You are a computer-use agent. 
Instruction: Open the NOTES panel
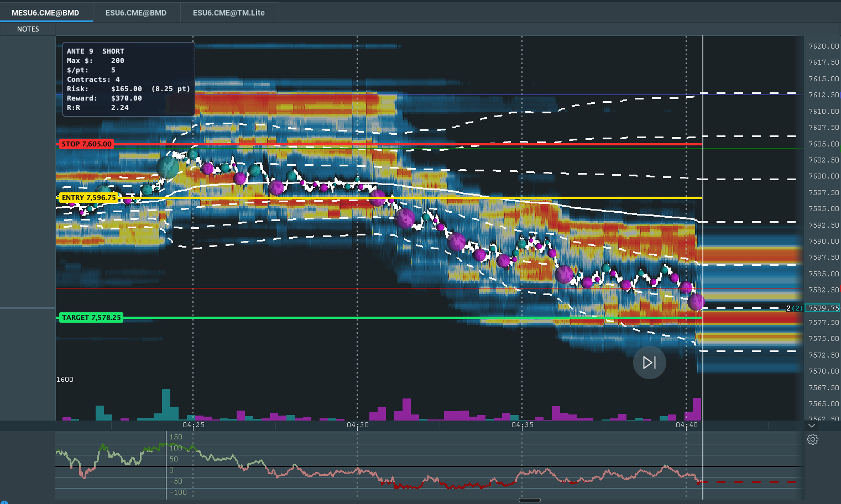click(x=28, y=29)
